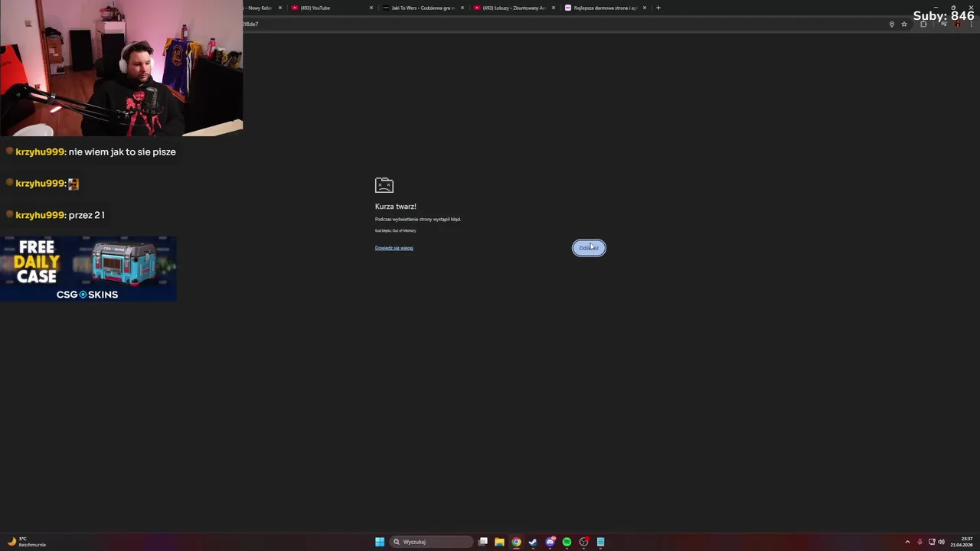Open the Windows Start menu

tap(380, 542)
